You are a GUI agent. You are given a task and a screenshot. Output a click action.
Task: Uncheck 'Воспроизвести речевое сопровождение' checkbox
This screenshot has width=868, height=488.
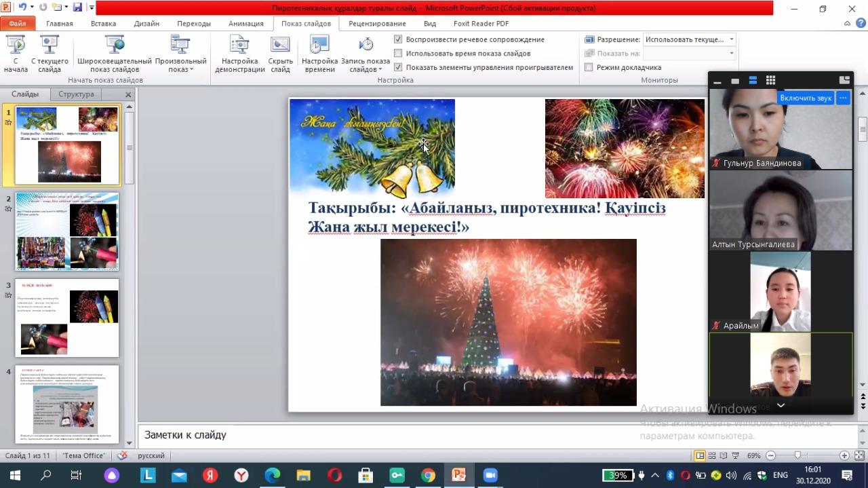point(399,39)
